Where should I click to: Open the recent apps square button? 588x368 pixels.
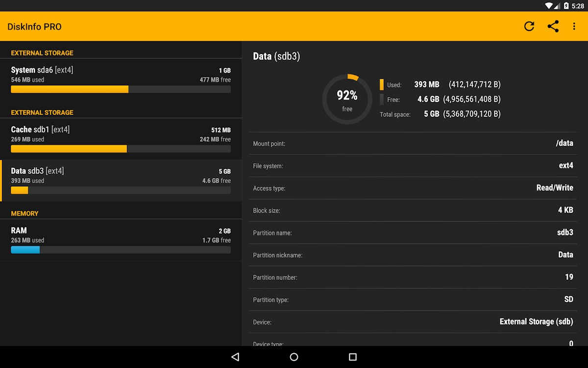353,357
